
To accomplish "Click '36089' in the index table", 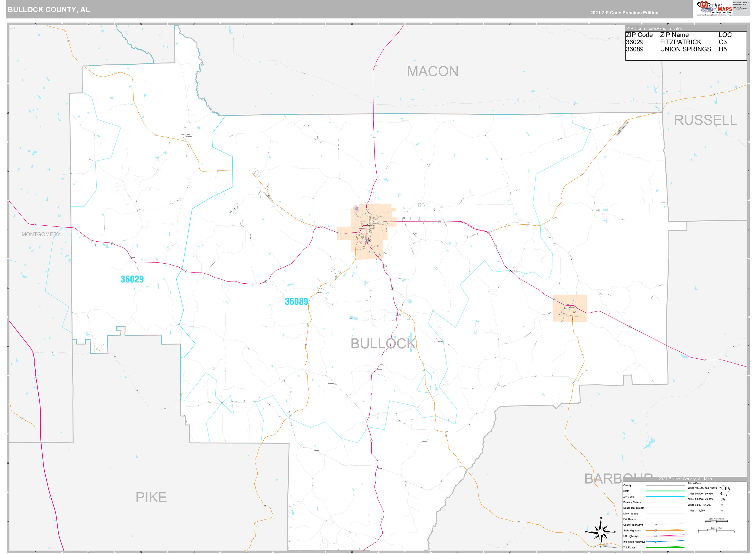I will coord(634,49).
